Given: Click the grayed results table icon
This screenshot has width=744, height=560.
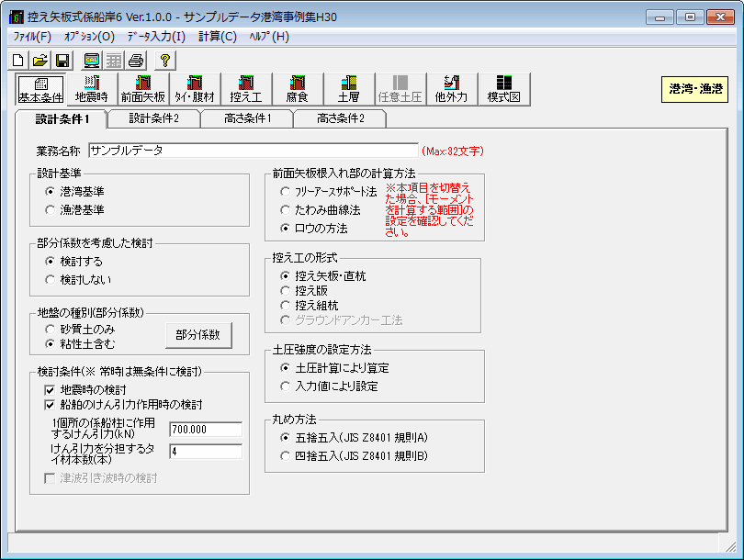Looking at the screenshot, I should pyautogui.click(x=113, y=61).
